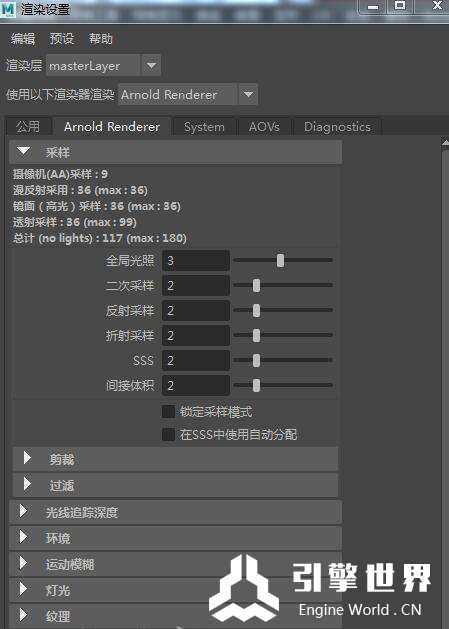Click the 全局光照 slider handle
This screenshot has width=449, height=629.
point(280,260)
